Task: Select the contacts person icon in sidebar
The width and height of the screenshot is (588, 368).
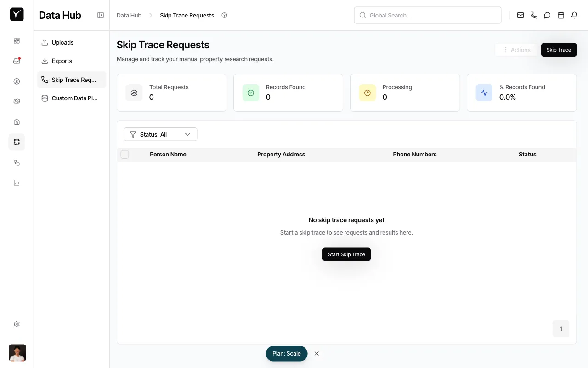Action: 17,81
